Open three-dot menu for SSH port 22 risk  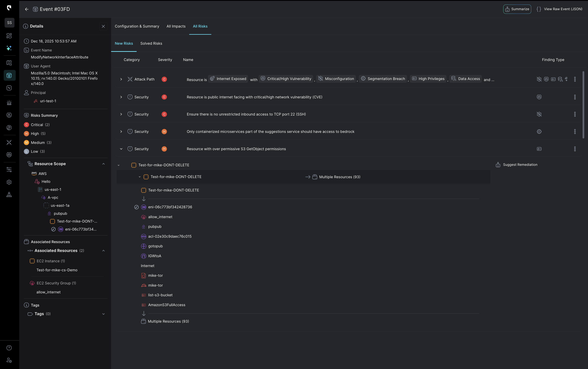[575, 114]
